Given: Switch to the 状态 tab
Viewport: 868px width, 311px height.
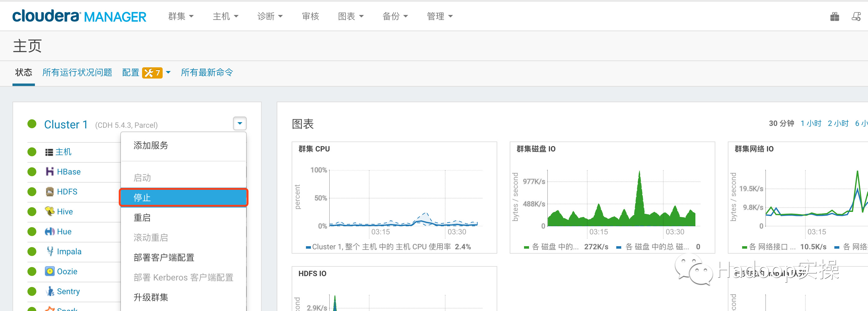Looking at the screenshot, I should [x=24, y=72].
